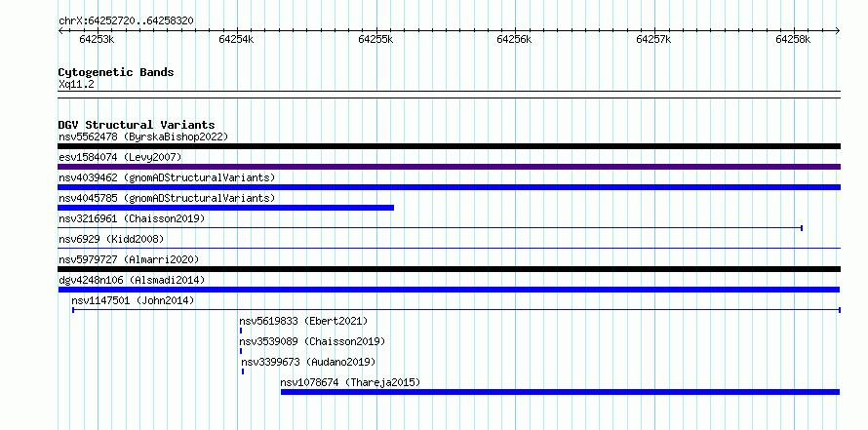Open the nsv5979727 (Almarri2020) label
Image resolution: width=868 pixels, height=430 pixels.
129,259
